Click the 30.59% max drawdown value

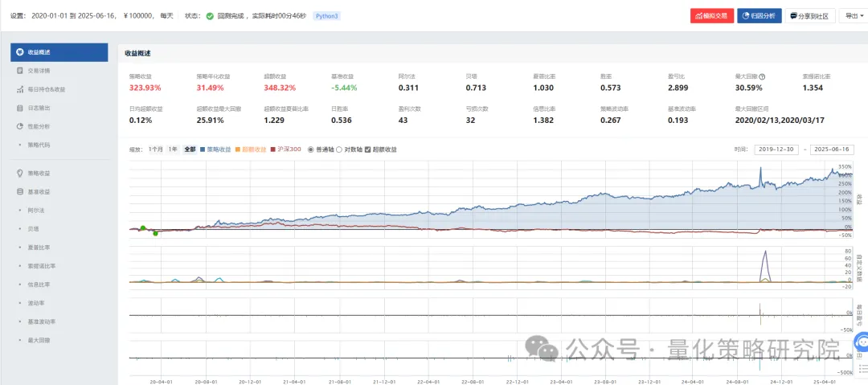(749, 88)
